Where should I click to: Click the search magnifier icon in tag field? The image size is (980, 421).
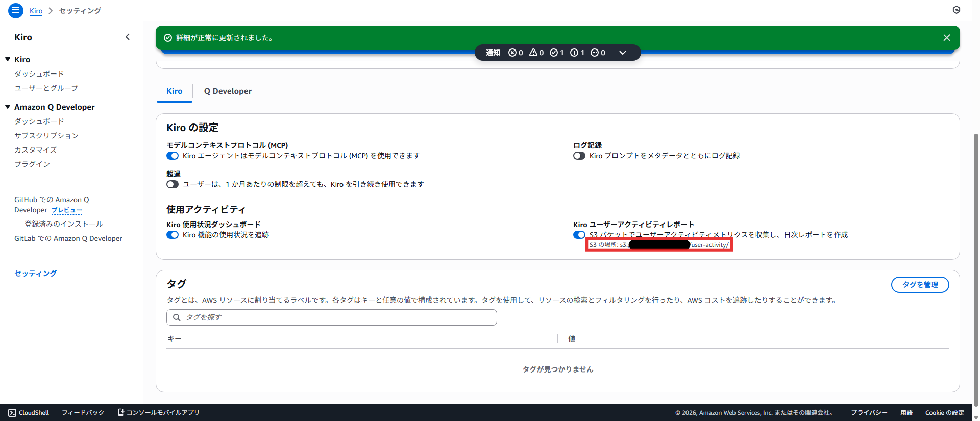click(177, 317)
